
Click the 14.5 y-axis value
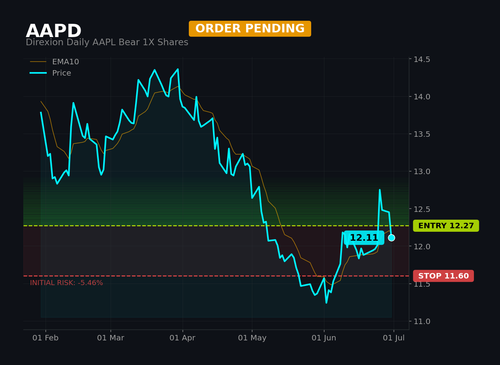422,59
